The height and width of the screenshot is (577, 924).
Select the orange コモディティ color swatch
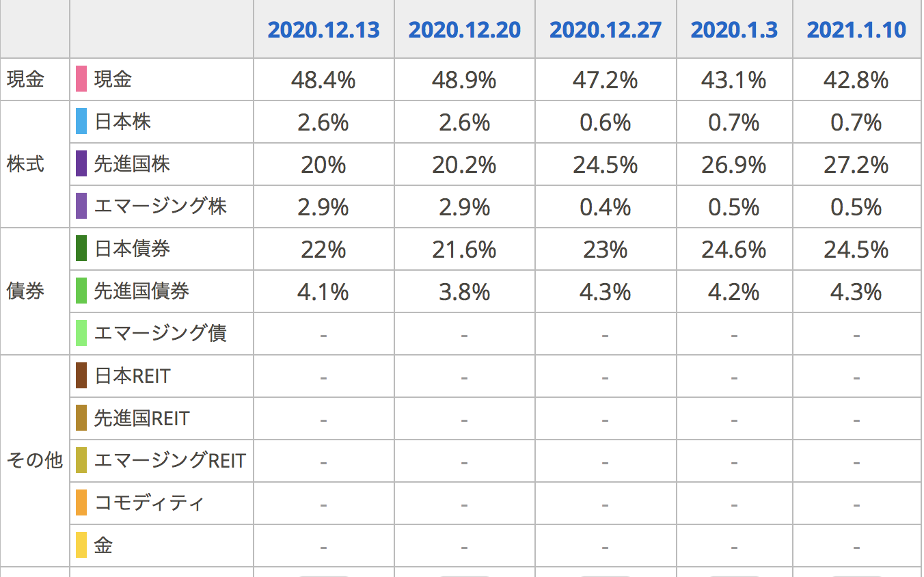pos(81,503)
